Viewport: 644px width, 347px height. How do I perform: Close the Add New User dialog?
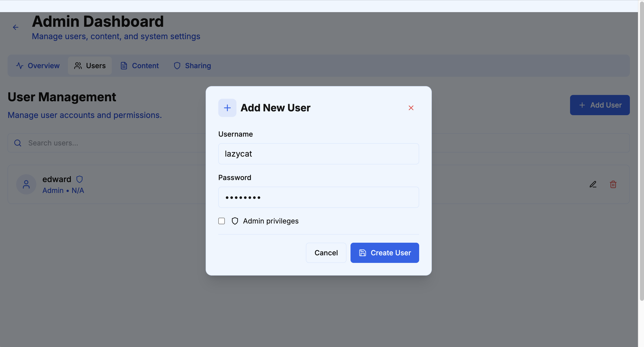(x=411, y=108)
